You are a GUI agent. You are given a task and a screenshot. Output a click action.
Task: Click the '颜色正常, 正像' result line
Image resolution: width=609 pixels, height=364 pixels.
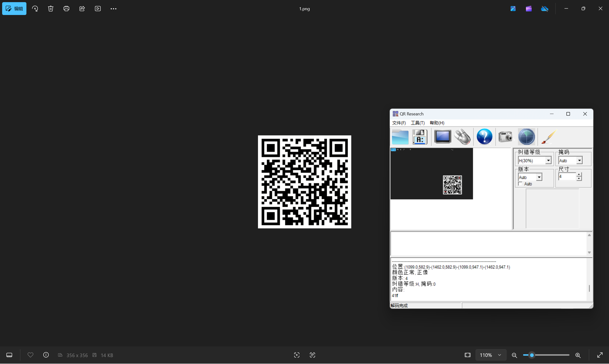[410, 272]
